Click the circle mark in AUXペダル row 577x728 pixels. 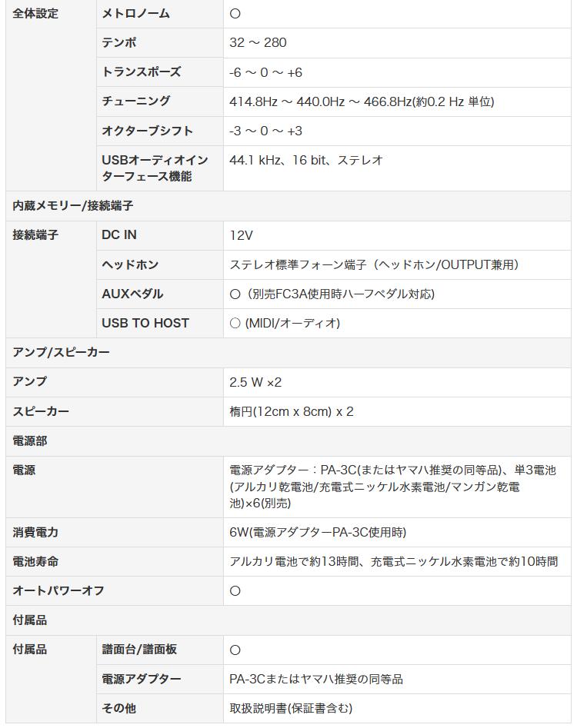(x=235, y=294)
